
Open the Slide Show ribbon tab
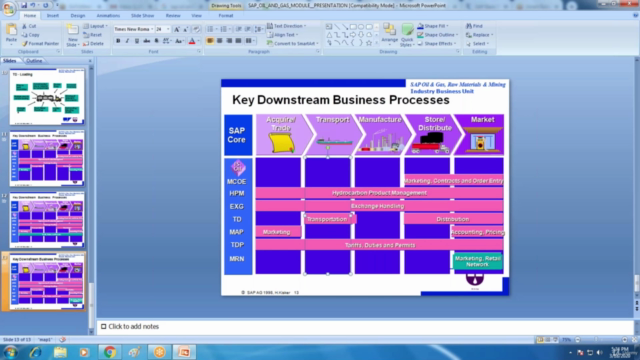click(142, 16)
